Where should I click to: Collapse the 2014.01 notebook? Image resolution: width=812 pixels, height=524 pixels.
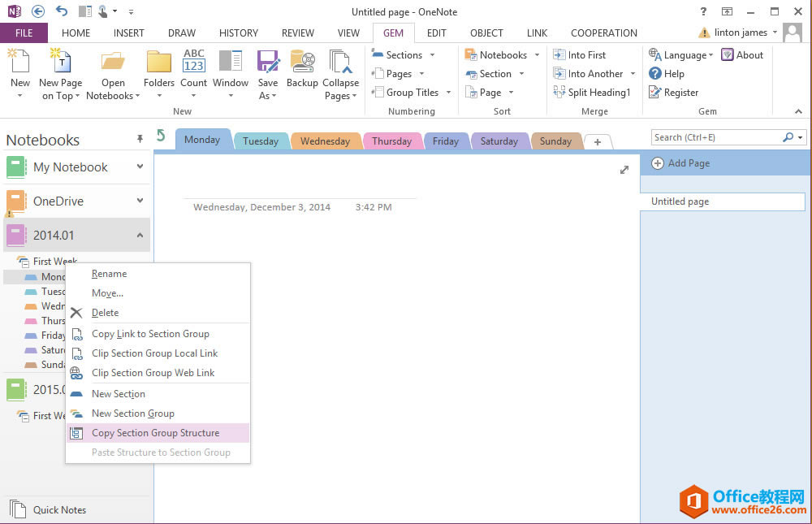[140, 236]
